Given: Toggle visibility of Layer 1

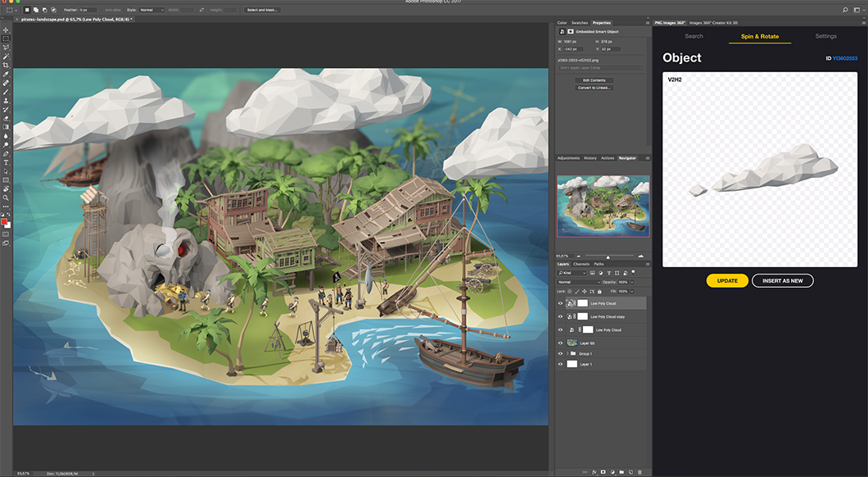Looking at the screenshot, I should 560,364.
